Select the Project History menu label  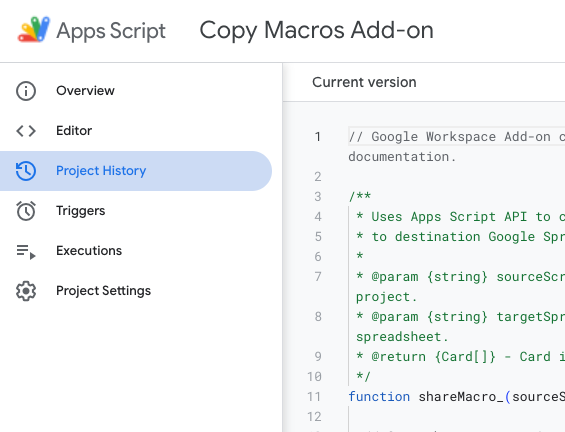pyautogui.click(x=101, y=171)
